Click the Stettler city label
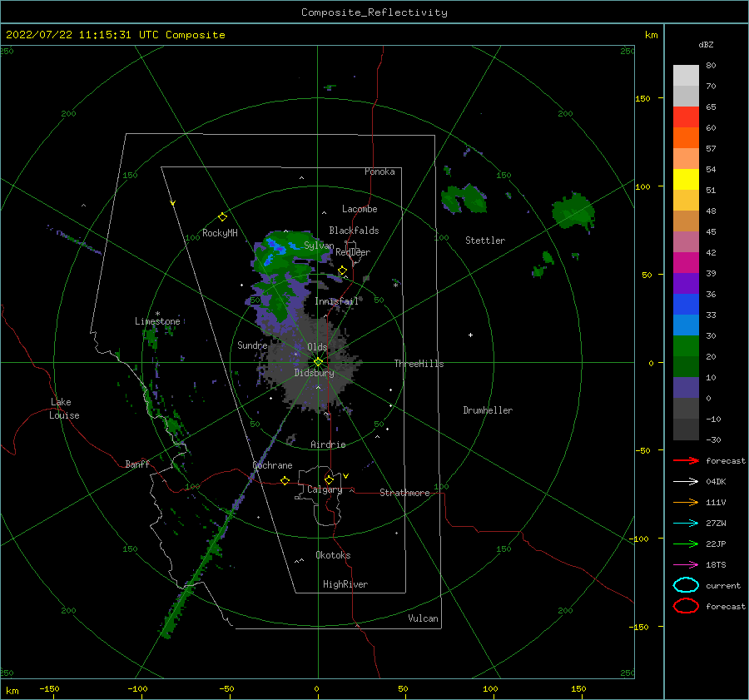 click(x=485, y=241)
